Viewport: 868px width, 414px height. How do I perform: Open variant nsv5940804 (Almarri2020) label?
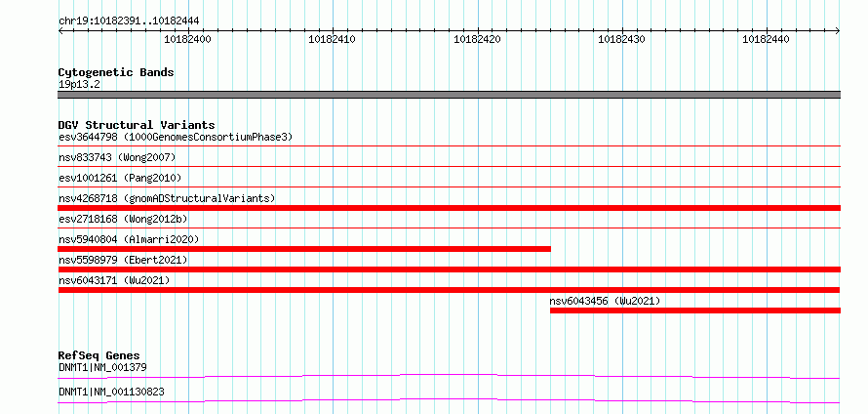pos(129,239)
